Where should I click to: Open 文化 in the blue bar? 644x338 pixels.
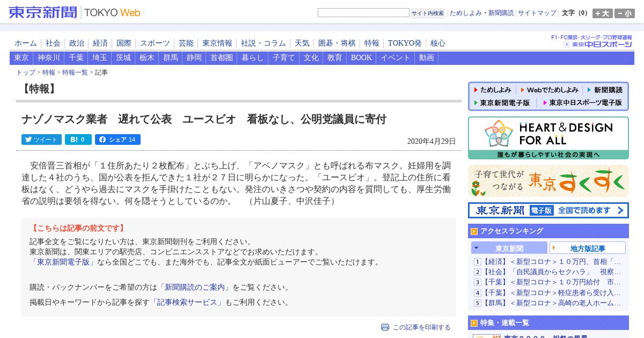311,58
